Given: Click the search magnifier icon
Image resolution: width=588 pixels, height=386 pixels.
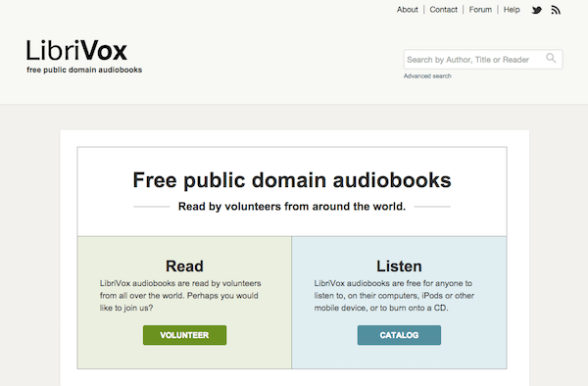Looking at the screenshot, I should click(x=551, y=58).
